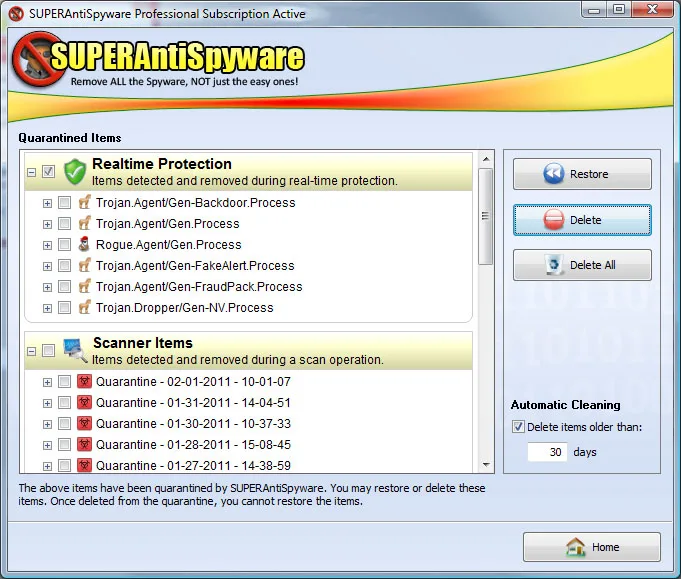Click the Delete All button

tap(582, 265)
